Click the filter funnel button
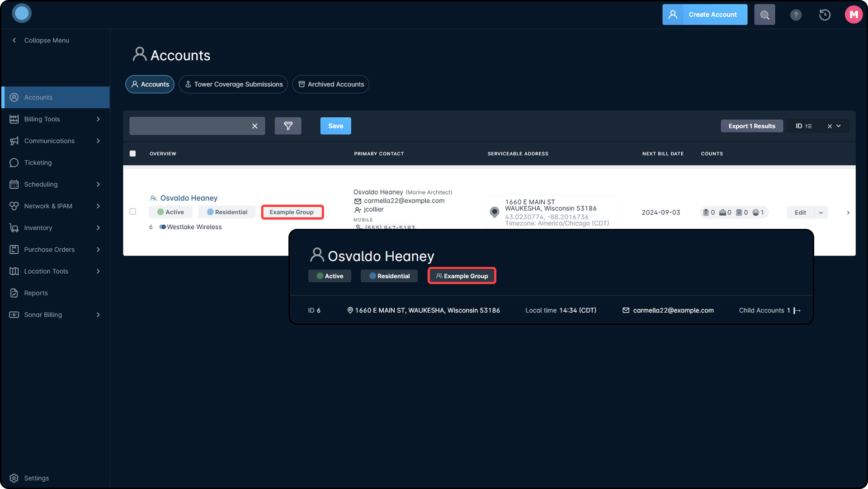Viewport: 868px width, 489px height. pos(288,126)
